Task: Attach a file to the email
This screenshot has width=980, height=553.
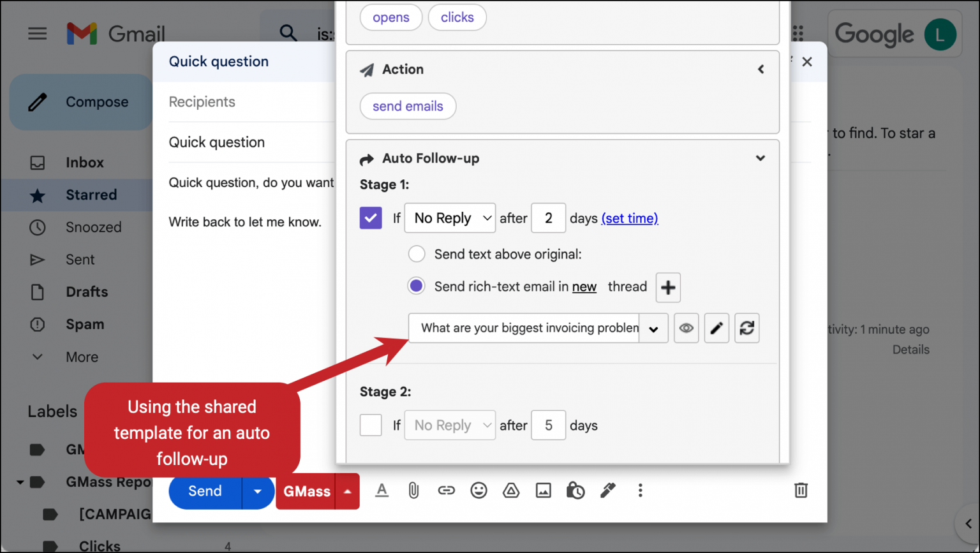Action: (x=413, y=490)
